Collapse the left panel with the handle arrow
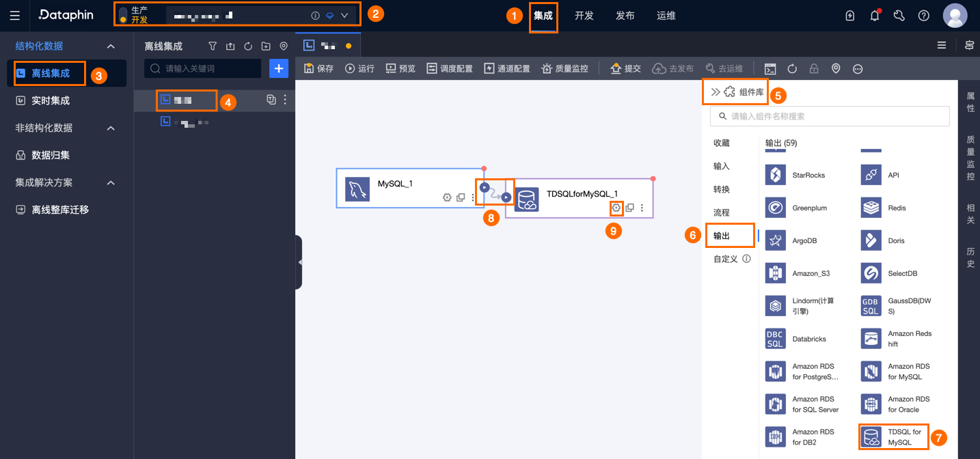This screenshot has height=459, width=980. click(299, 262)
